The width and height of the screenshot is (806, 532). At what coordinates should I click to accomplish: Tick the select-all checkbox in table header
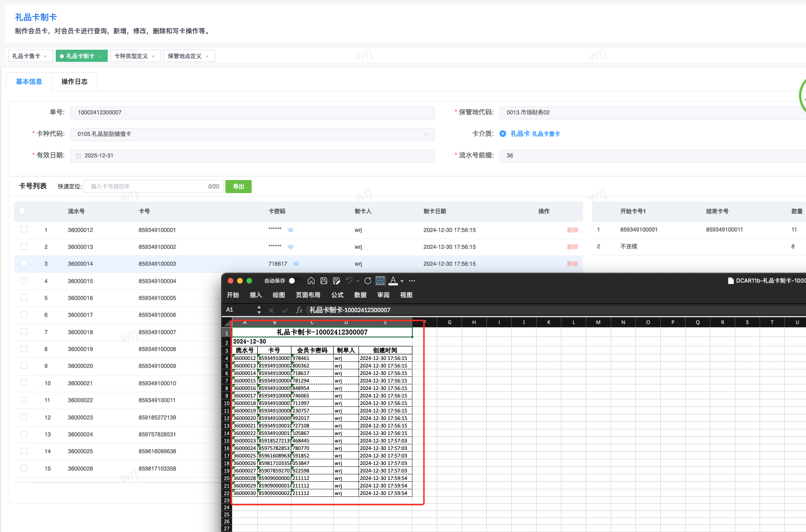22,211
